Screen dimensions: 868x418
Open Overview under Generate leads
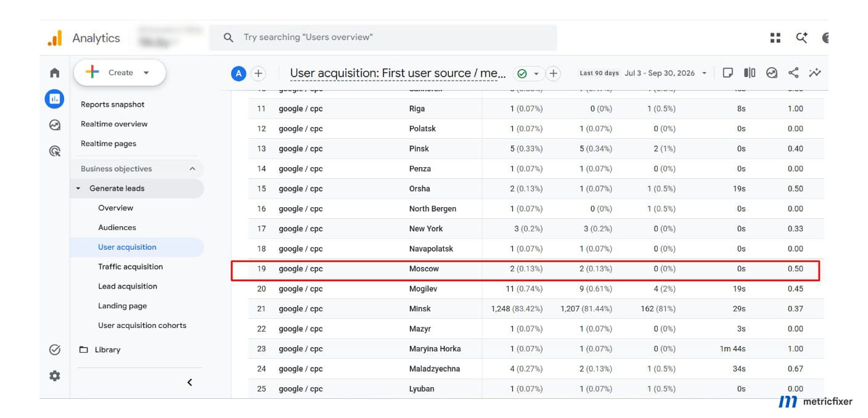pyautogui.click(x=116, y=208)
